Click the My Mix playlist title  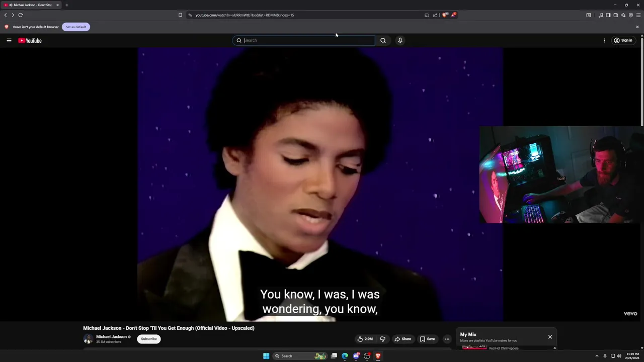[x=468, y=334]
